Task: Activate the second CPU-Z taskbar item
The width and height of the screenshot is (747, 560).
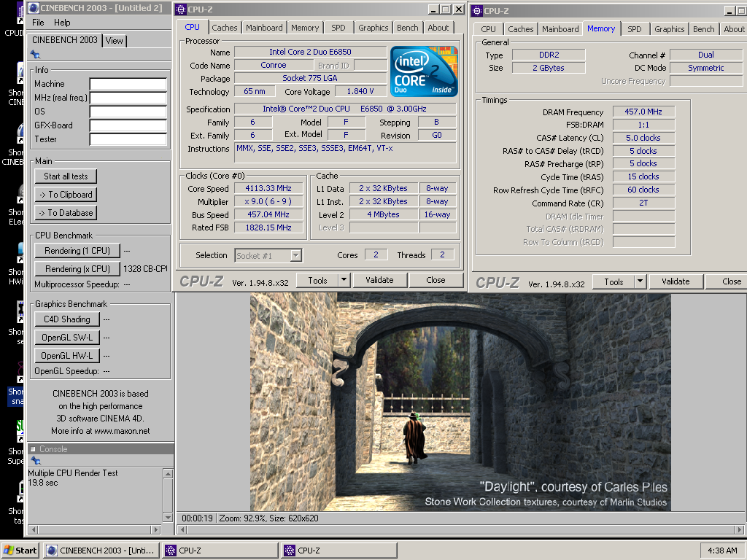Action: click(x=339, y=551)
